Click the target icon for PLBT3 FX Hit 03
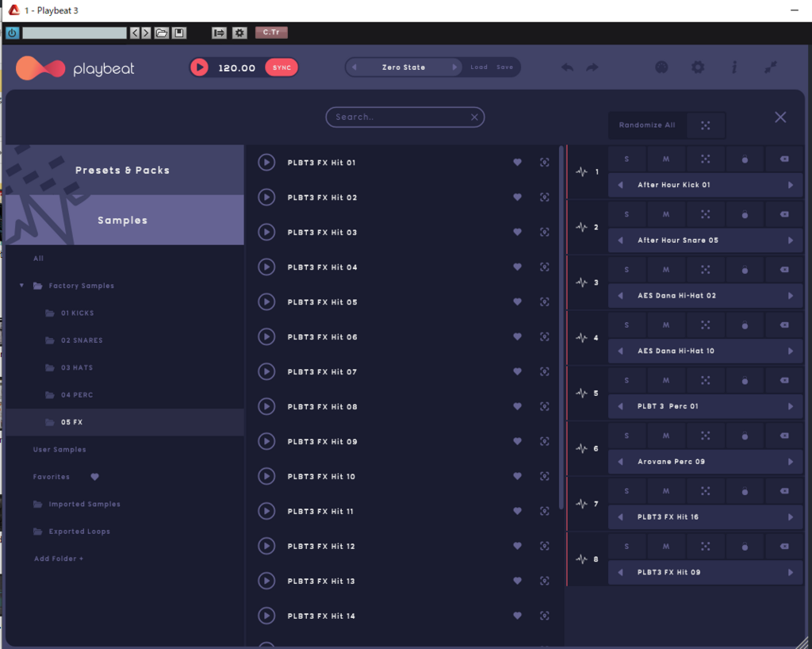This screenshot has width=812, height=649. pyautogui.click(x=544, y=232)
